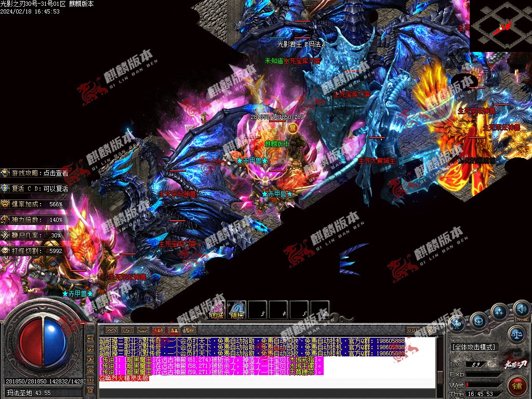This screenshot has height=399, width=532.
Task: Click the 281850/281850 HP readout under the orb
Action: click(x=26, y=382)
